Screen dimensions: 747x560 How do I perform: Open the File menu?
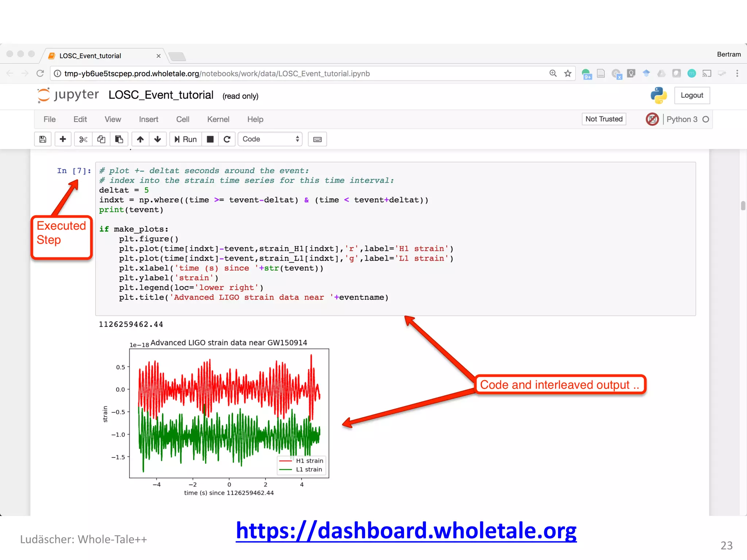click(50, 119)
